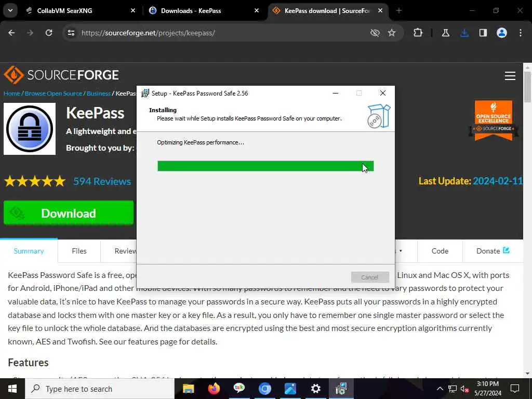This screenshot has height=399, width=532.
Task: Bookmark this page with the star icon
Action: click(x=392, y=33)
